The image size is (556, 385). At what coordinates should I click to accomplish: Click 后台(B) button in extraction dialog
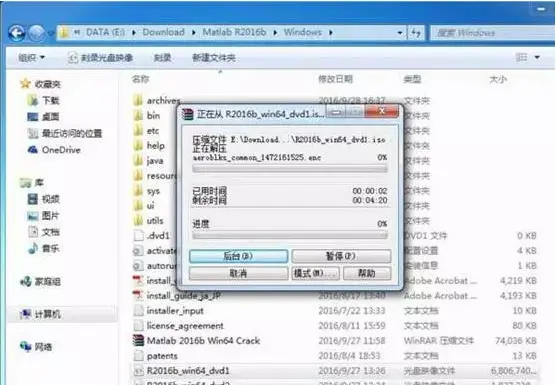coord(238,256)
